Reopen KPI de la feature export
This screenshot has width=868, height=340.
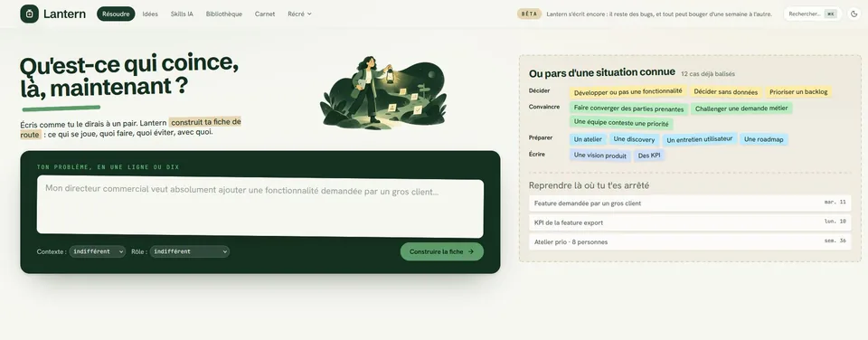[690, 222]
